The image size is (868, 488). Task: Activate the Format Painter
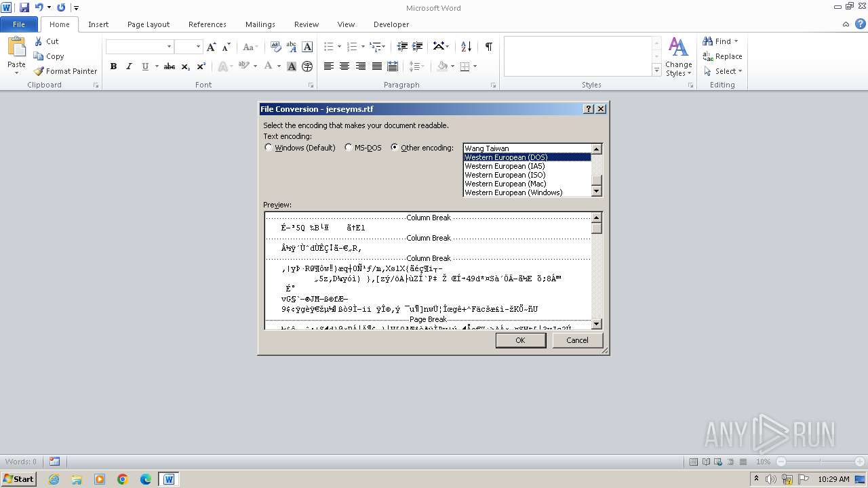click(65, 71)
